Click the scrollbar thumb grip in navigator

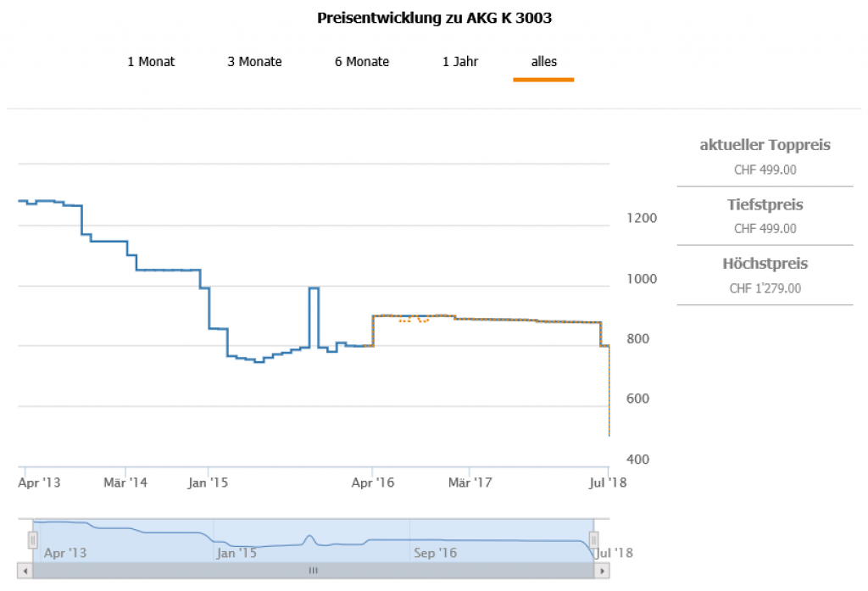pos(313,571)
